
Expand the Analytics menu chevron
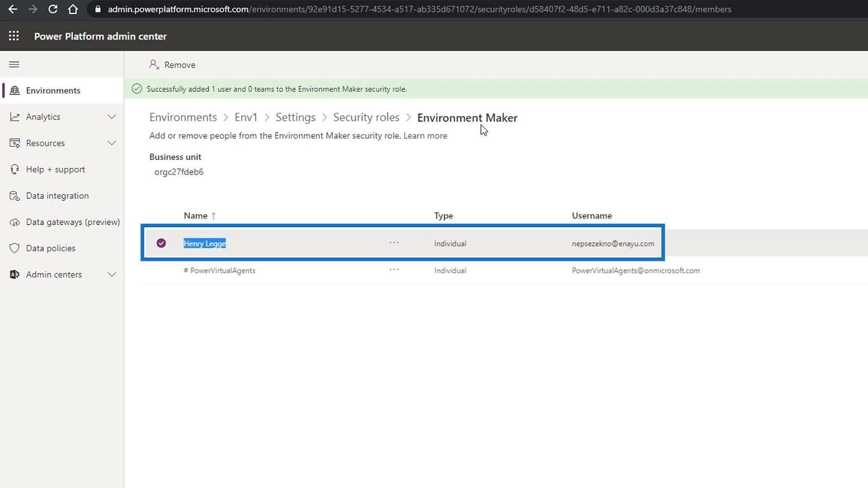(x=112, y=117)
